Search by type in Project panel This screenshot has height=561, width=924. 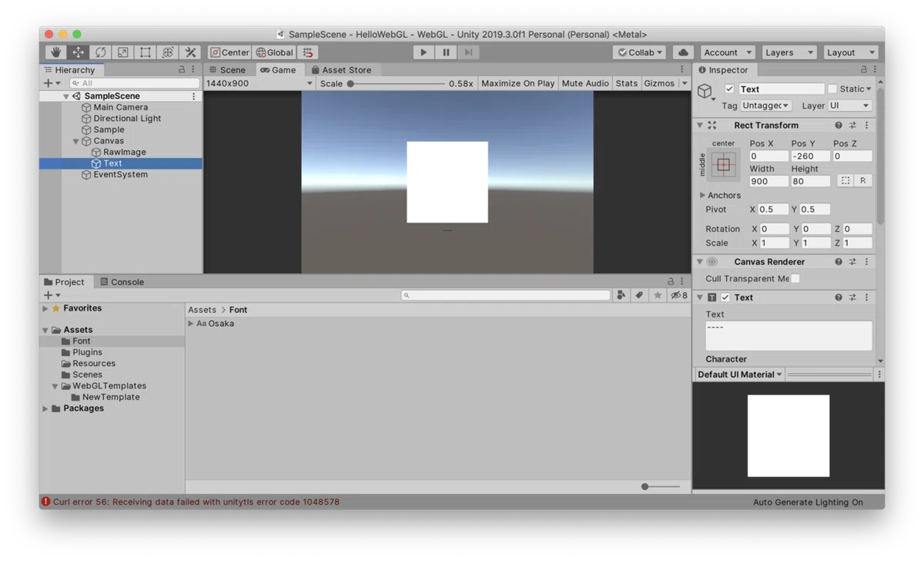[621, 295]
